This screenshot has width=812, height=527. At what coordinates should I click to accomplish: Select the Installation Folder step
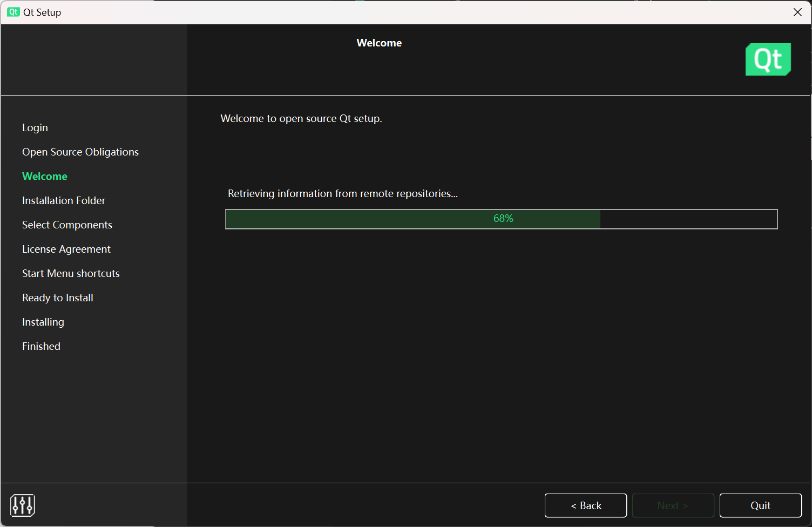(64, 200)
